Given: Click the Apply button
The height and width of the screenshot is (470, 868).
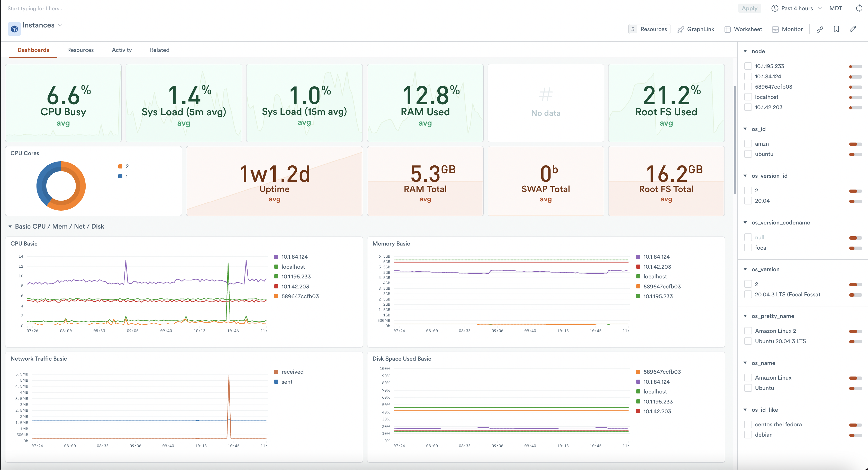Looking at the screenshot, I should click(749, 8).
